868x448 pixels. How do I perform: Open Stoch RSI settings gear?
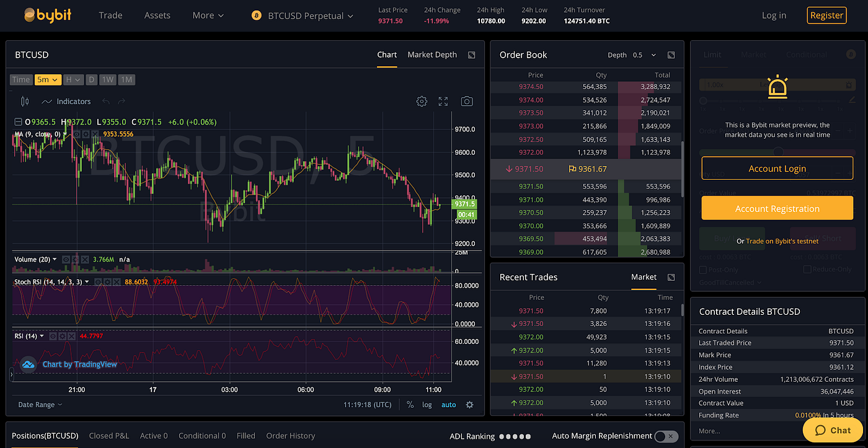click(108, 281)
